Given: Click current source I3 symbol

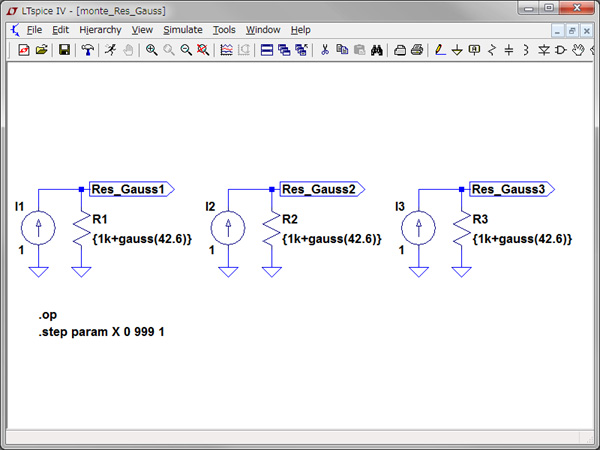Looking at the screenshot, I should point(417,228).
